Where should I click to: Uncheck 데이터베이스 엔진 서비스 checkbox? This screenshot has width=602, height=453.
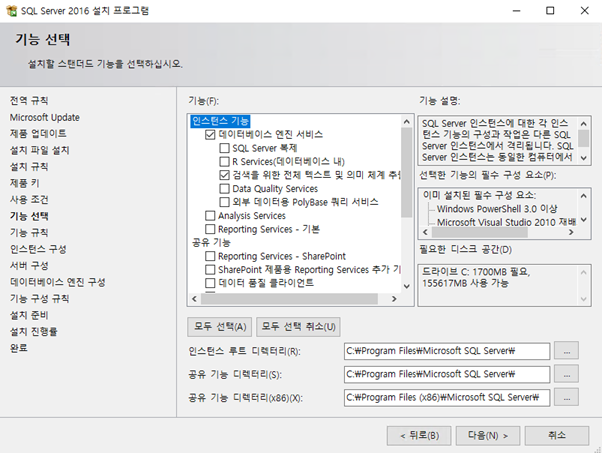coord(210,135)
